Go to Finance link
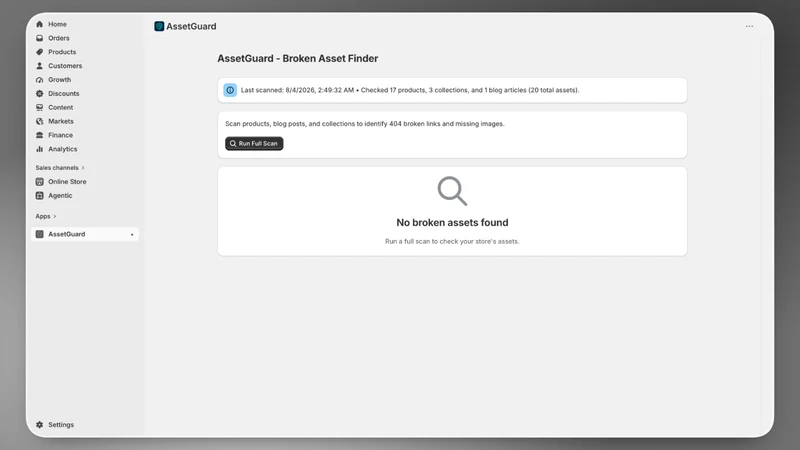 click(x=60, y=135)
